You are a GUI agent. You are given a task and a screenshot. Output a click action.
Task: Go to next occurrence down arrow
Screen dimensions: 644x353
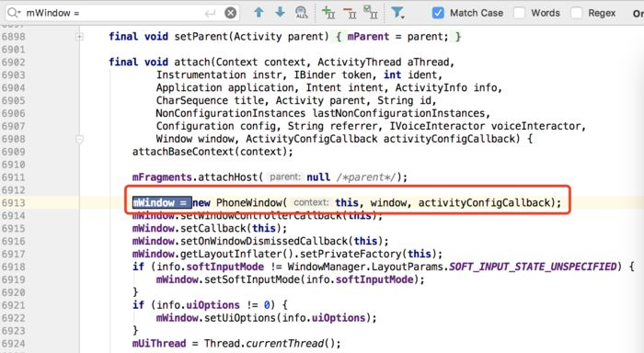(280, 12)
